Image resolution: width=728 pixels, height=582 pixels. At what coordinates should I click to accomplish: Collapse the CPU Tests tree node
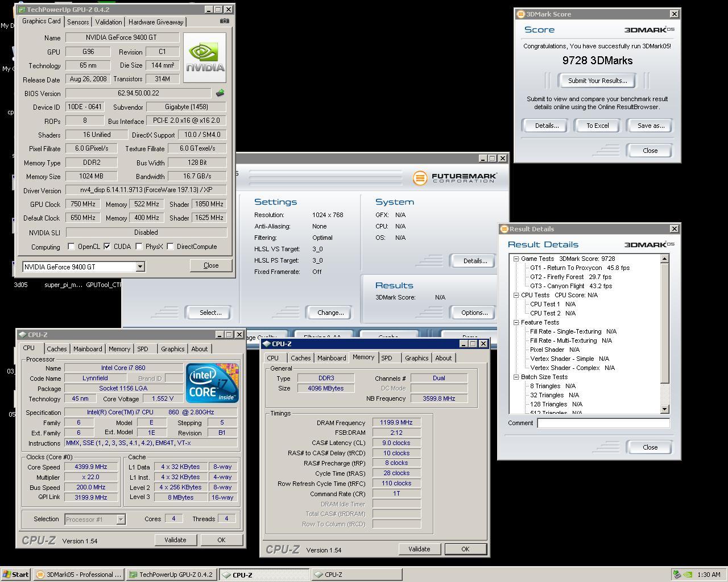coord(516,295)
